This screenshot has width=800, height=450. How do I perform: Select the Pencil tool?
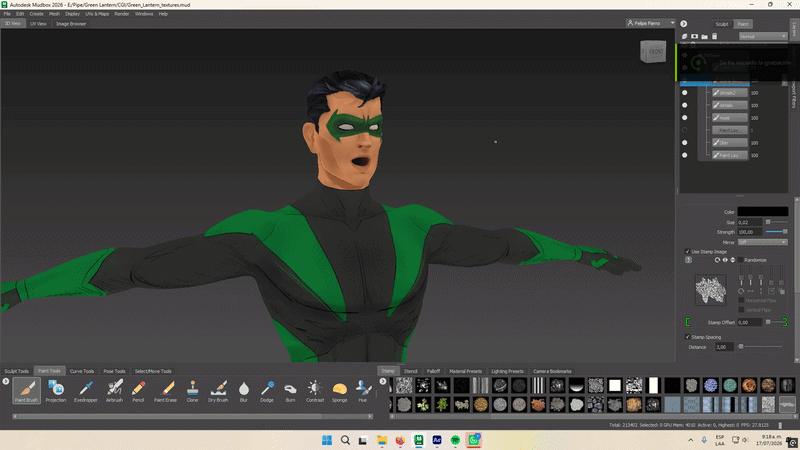pos(138,391)
